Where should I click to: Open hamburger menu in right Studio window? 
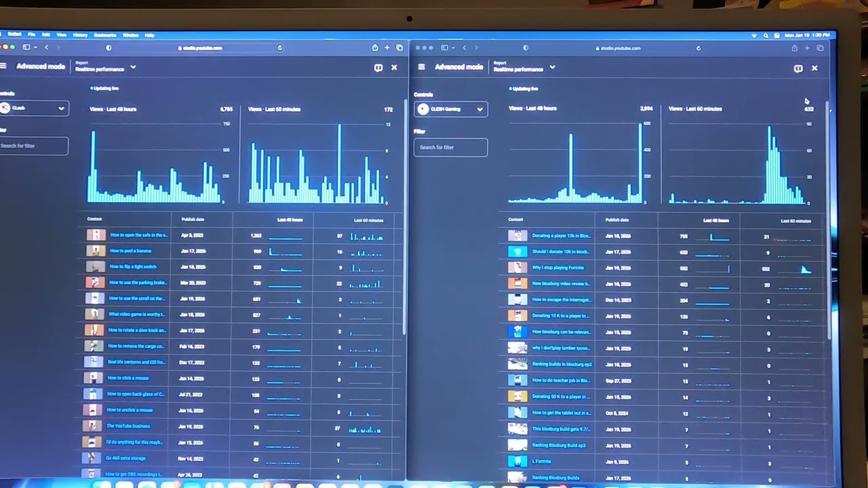point(421,67)
